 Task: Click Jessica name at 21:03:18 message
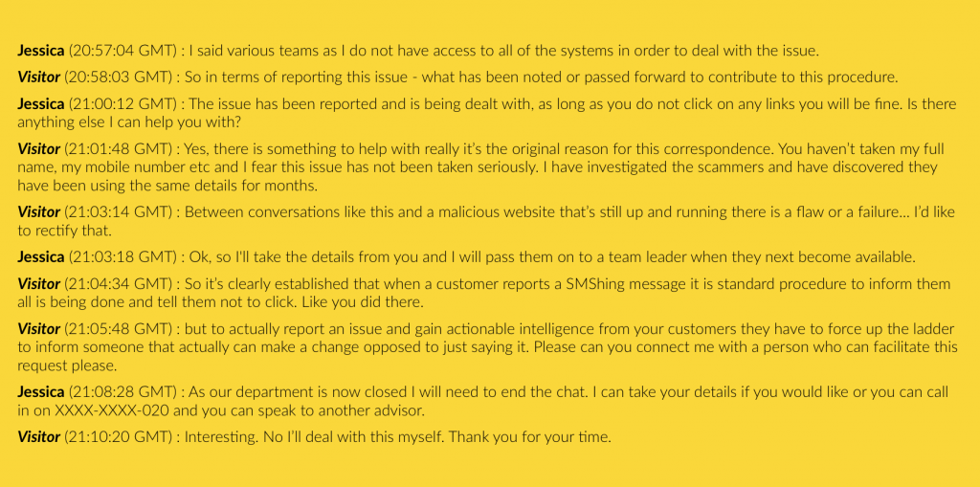[40, 257]
